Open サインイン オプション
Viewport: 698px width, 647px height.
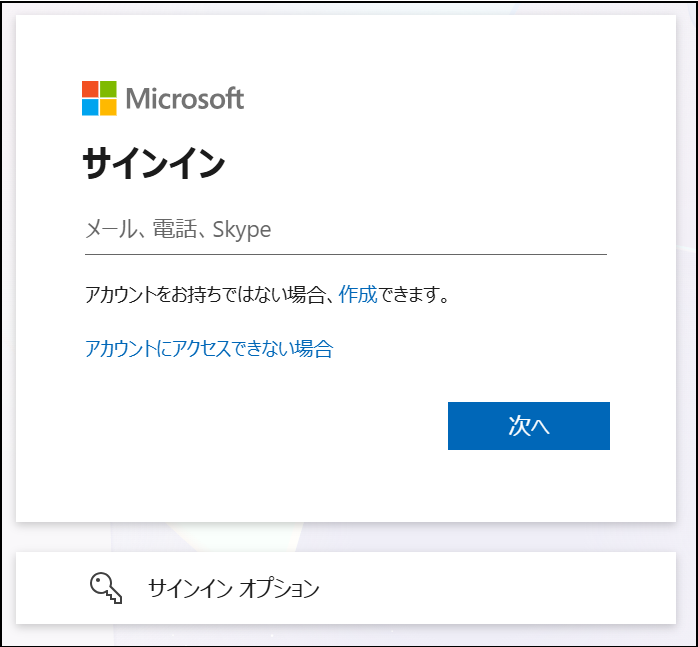233,588
